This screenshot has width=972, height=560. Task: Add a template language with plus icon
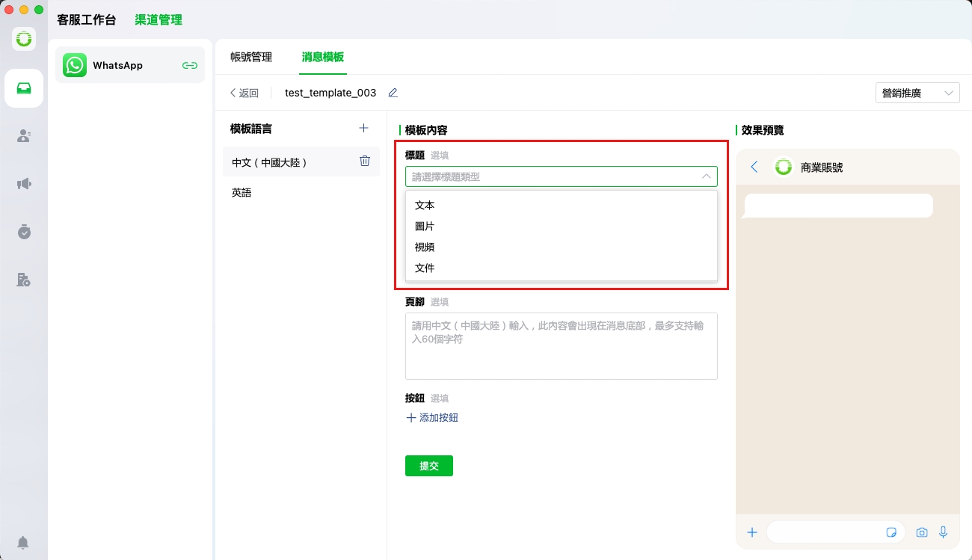point(364,129)
